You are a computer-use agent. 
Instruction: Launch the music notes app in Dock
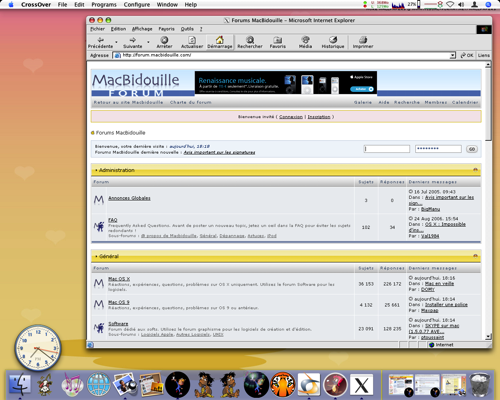(72, 384)
